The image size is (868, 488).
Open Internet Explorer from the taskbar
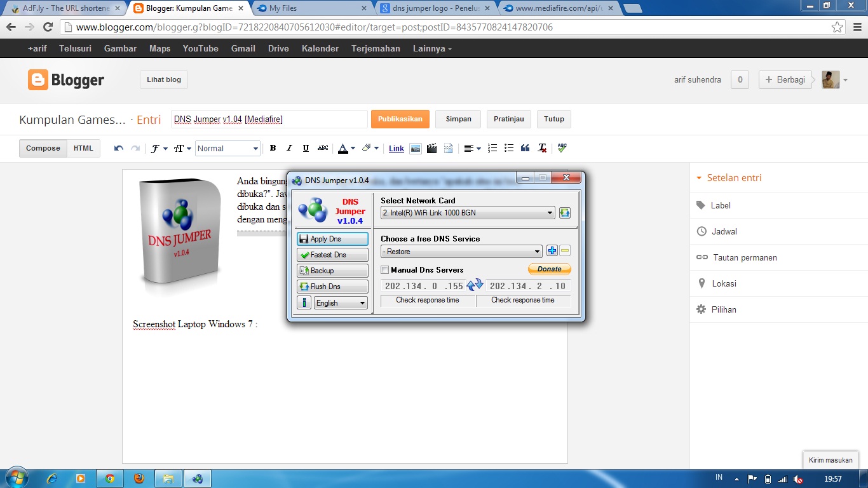[52, 478]
